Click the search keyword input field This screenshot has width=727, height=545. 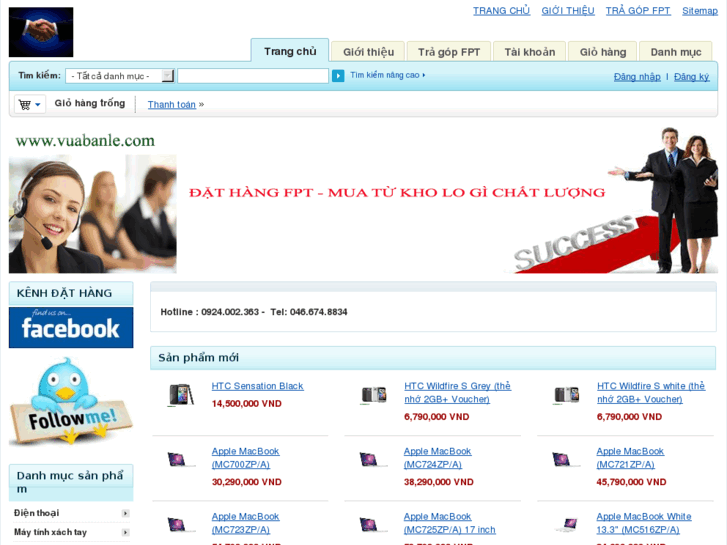coord(253,76)
